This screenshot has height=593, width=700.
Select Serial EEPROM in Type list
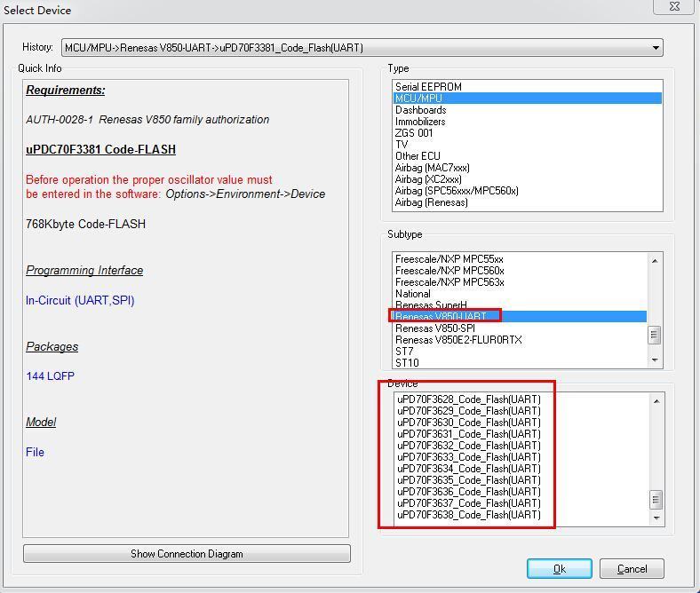pyautogui.click(x=528, y=87)
